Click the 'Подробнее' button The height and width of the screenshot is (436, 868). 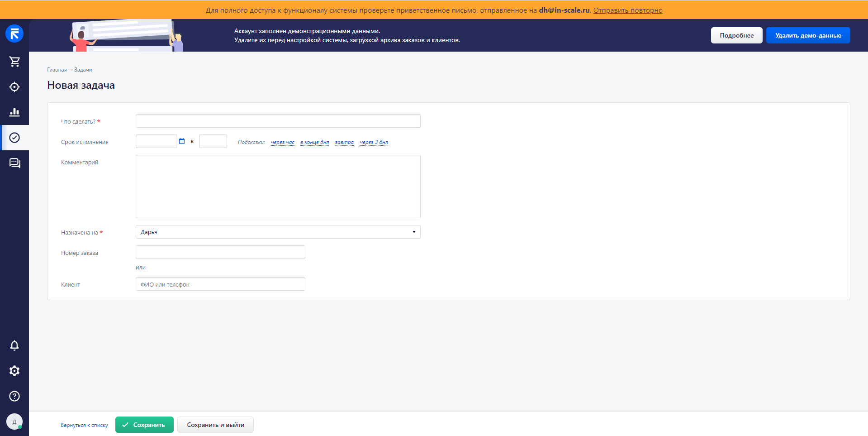[737, 35]
